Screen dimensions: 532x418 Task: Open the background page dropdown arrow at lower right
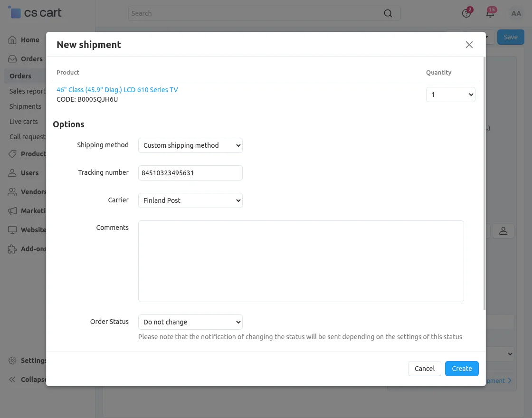point(510,354)
